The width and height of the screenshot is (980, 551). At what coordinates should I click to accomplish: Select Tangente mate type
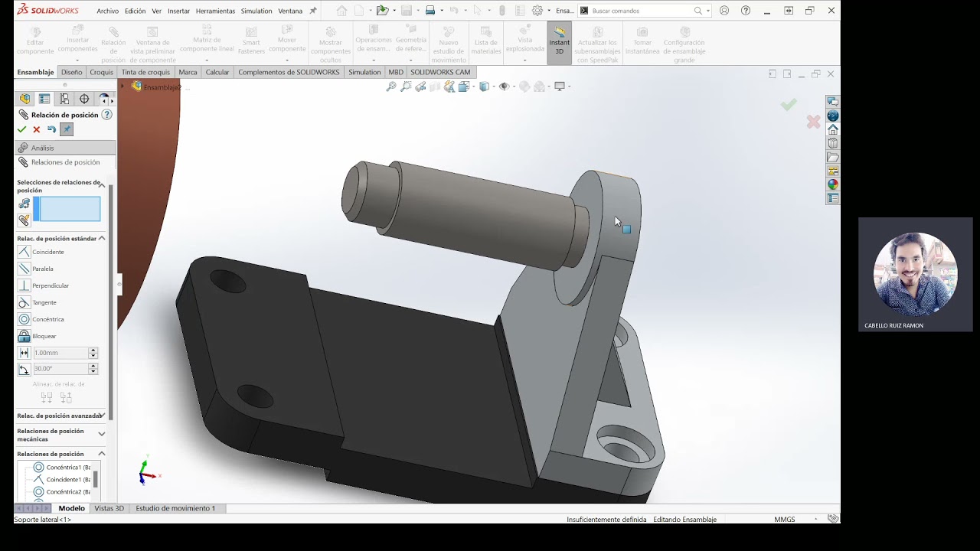(x=38, y=302)
